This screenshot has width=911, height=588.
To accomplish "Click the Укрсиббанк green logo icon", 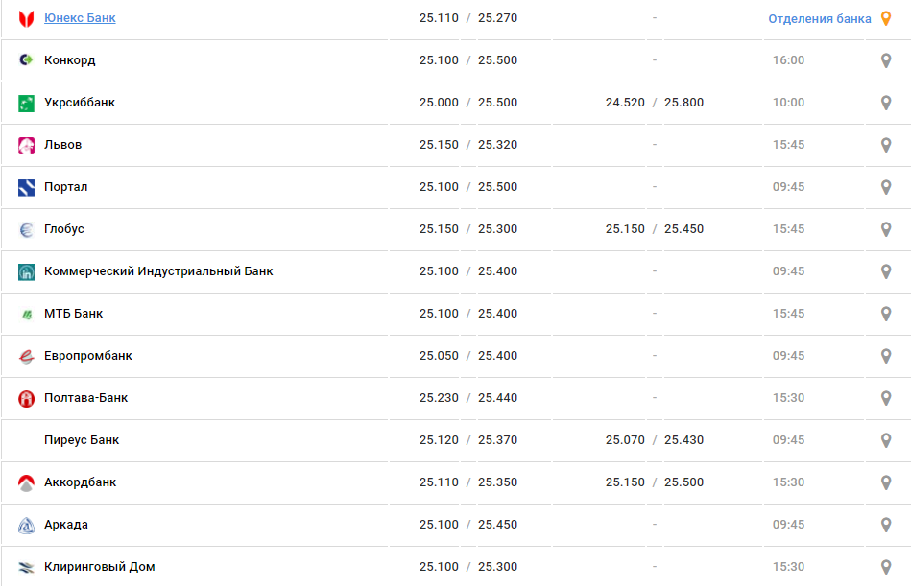I will coord(26,103).
